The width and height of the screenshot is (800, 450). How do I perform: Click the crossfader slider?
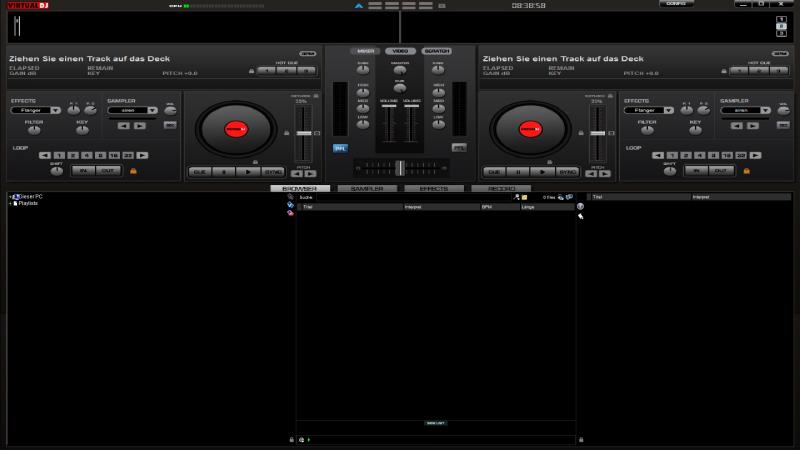click(x=400, y=168)
